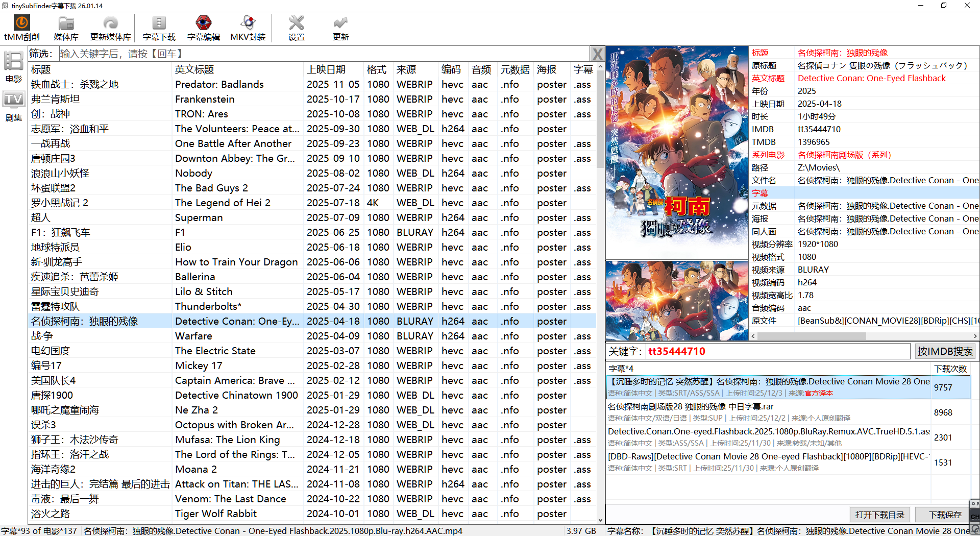The height and width of the screenshot is (536, 980).
Task: Sort by the 格式 column header
Action: pos(379,69)
